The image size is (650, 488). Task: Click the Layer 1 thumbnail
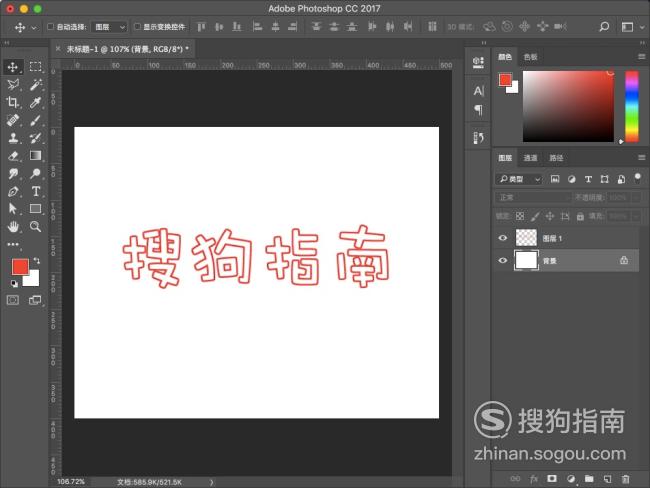pyautogui.click(x=526, y=238)
